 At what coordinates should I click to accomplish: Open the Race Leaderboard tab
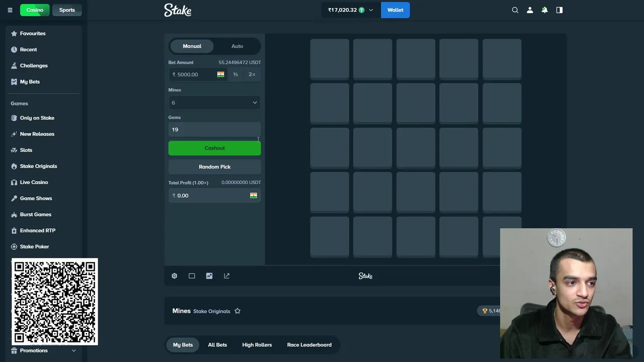[x=309, y=345]
